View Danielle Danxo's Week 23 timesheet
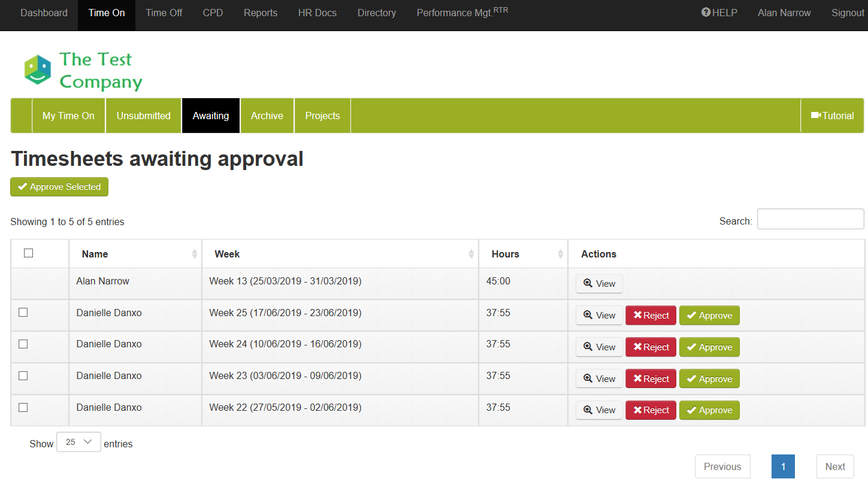The image size is (868, 488). click(x=599, y=379)
